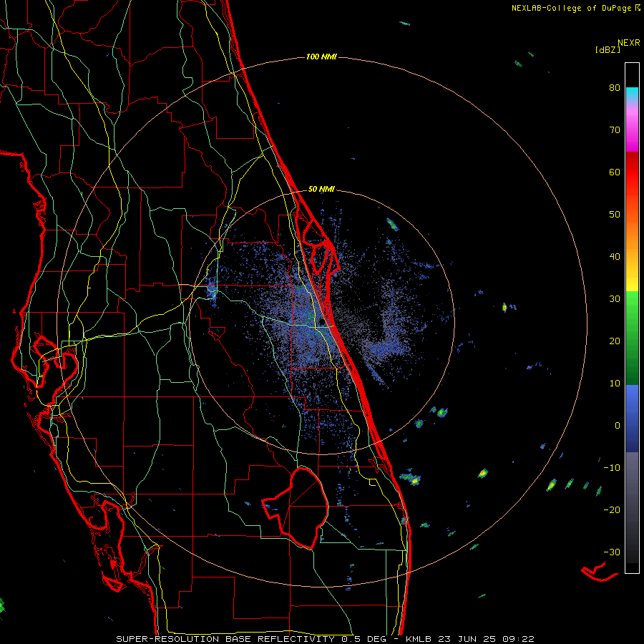Click the -20 value on dBZ scale
Image resolution: width=644 pixels, height=644 pixels.
[612, 510]
